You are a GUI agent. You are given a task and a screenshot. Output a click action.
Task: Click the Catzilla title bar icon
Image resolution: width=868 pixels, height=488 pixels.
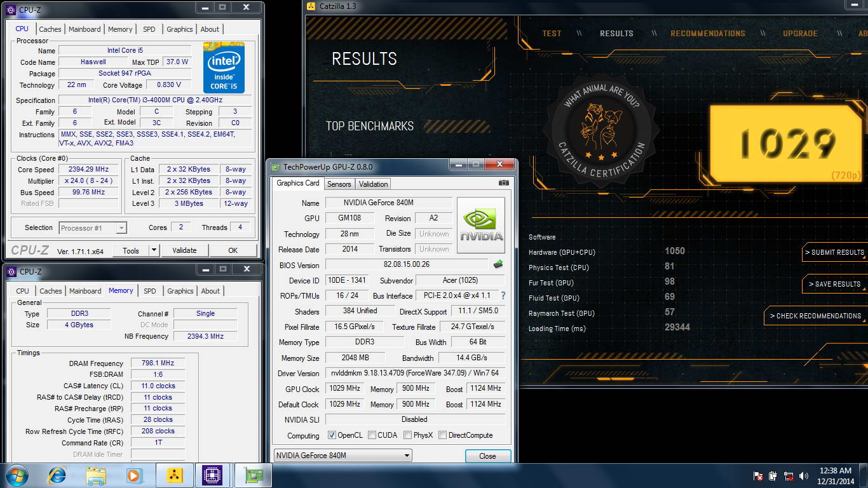[x=311, y=6]
